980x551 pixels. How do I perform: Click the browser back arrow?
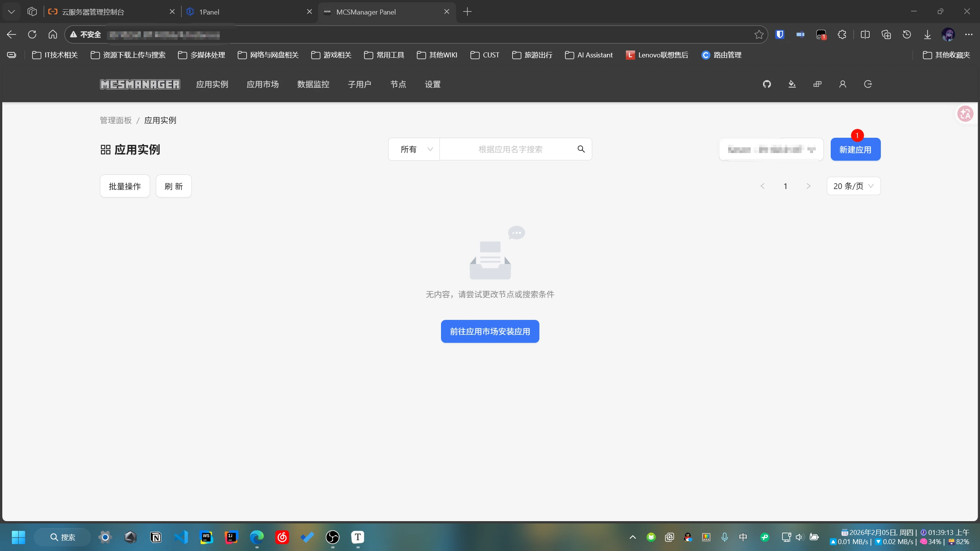[11, 34]
